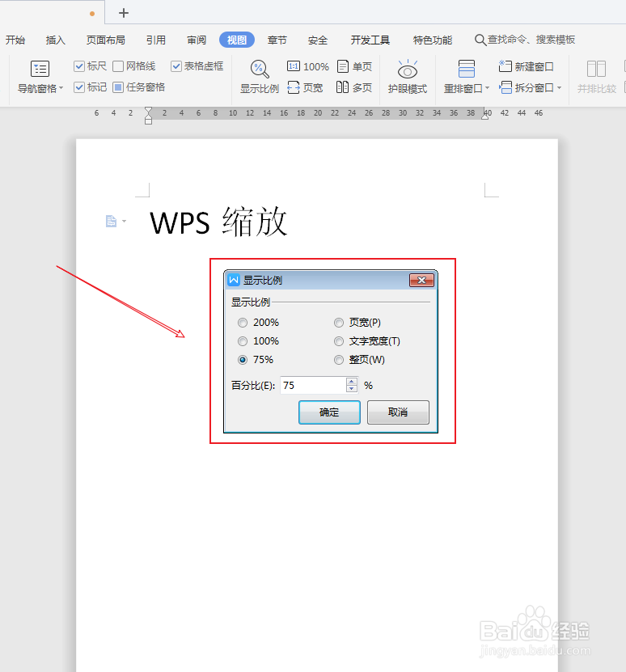Click the WPS logo in dialog title
626x672 pixels.
pyautogui.click(x=234, y=281)
